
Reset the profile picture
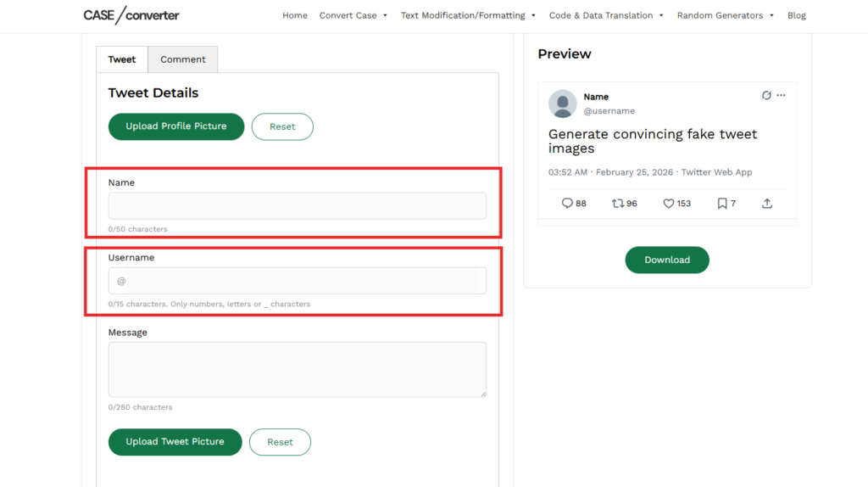click(282, 126)
